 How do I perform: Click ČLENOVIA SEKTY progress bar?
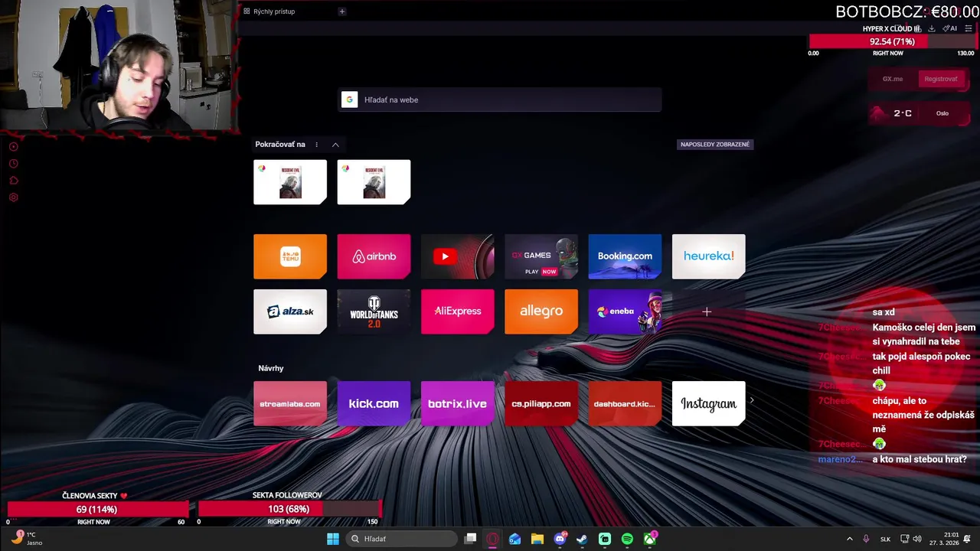pyautogui.click(x=96, y=509)
